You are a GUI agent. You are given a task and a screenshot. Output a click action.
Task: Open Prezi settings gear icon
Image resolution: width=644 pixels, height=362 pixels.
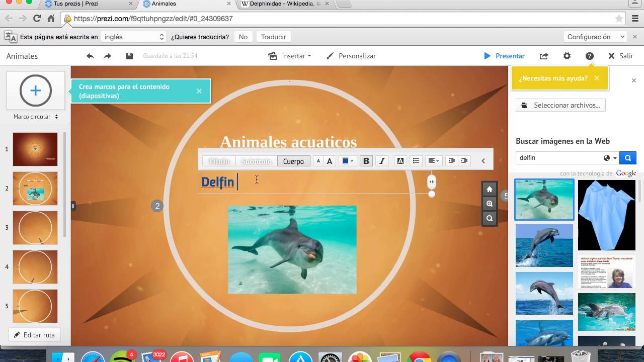click(x=567, y=56)
